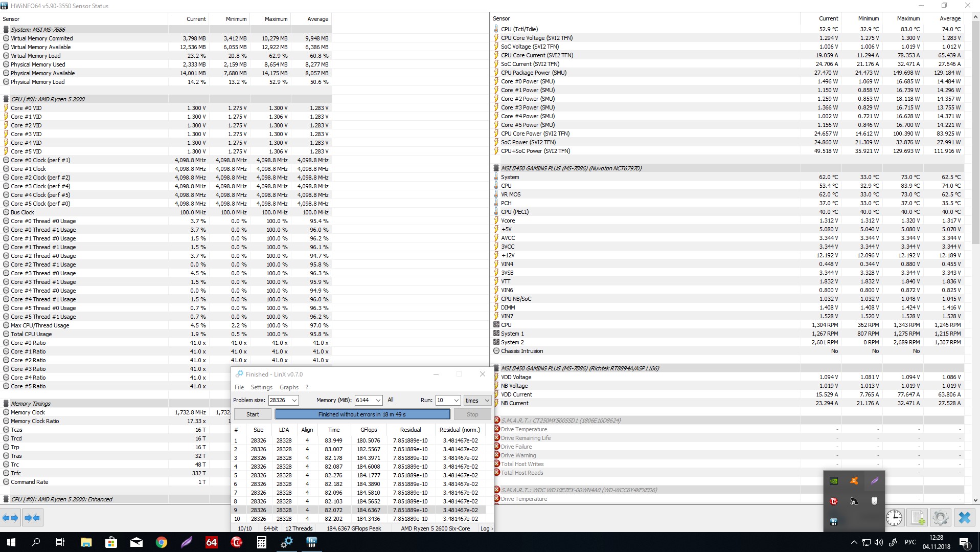This screenshot has width=980, height=552.
Task: Select the 'Vcore' sensor row
Action: coord(728,220)
